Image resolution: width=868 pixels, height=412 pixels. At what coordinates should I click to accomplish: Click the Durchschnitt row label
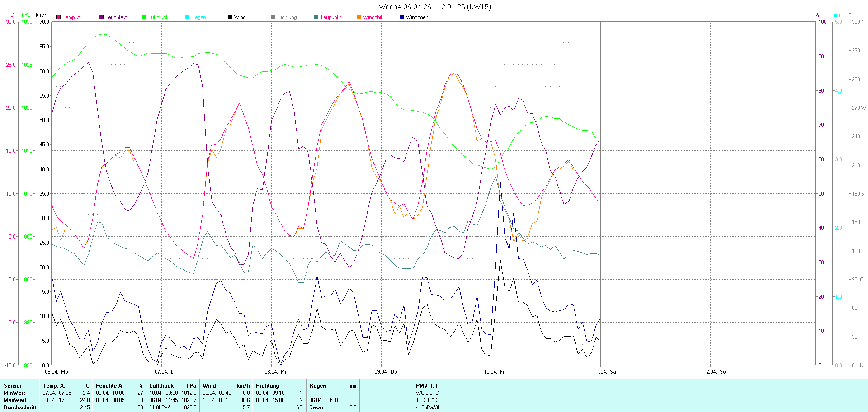pos(20,407)
